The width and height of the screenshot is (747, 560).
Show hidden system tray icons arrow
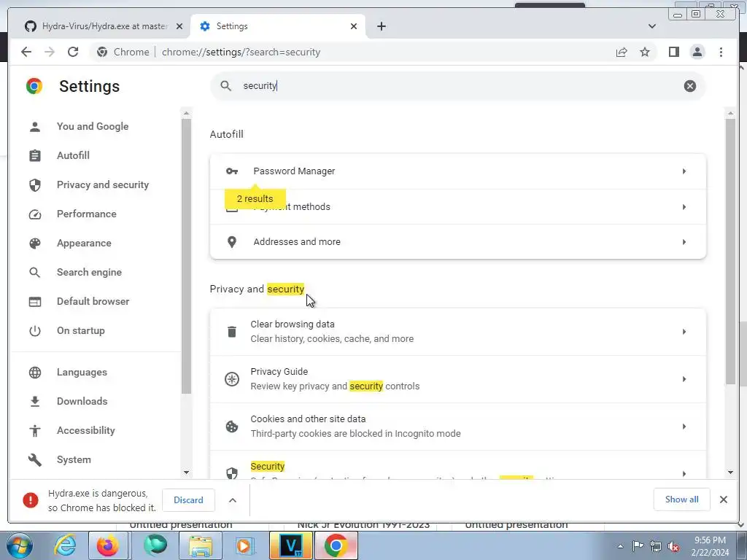pos(620,546)
